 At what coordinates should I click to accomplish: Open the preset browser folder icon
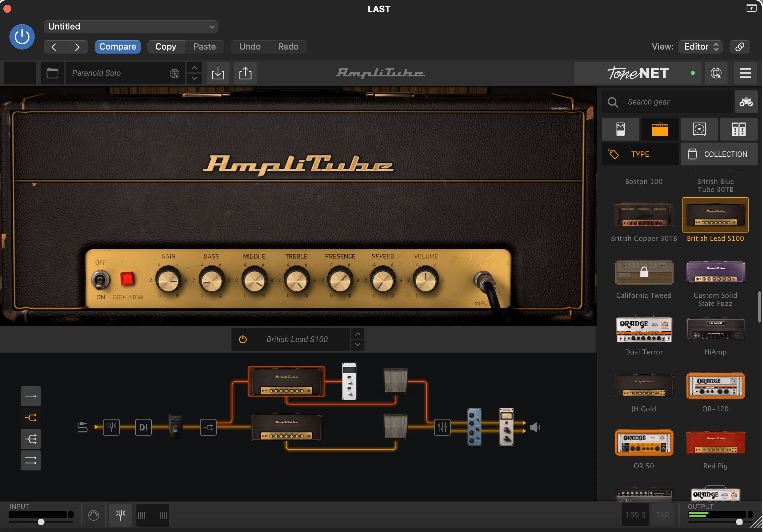coord(52,73)
